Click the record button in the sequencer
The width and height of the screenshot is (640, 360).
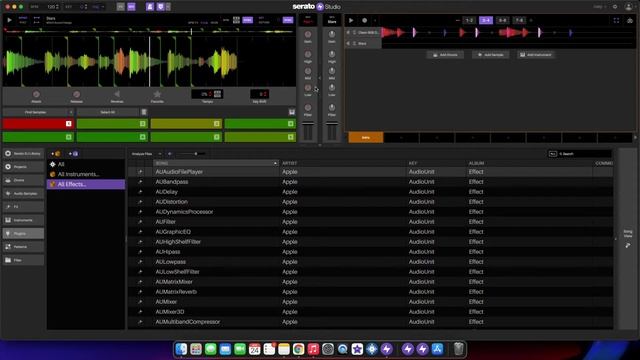tap(364, 20)
